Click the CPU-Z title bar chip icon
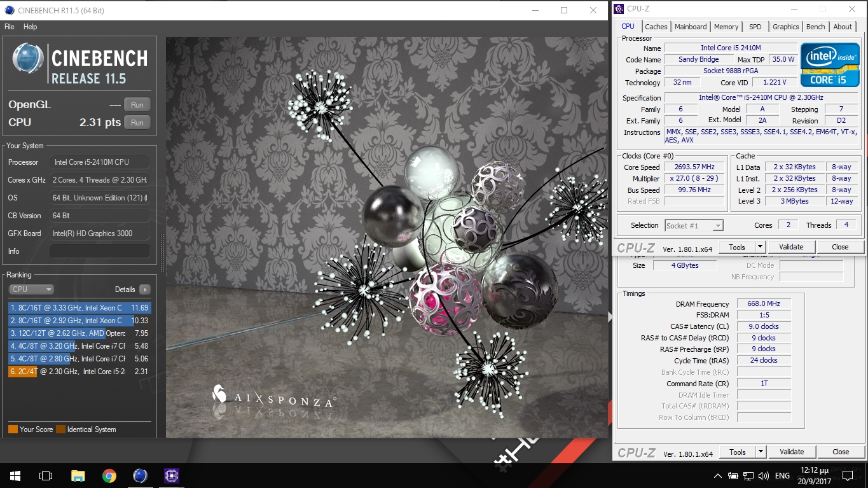This screenshot has width=868, height=488. click(619, 9)
